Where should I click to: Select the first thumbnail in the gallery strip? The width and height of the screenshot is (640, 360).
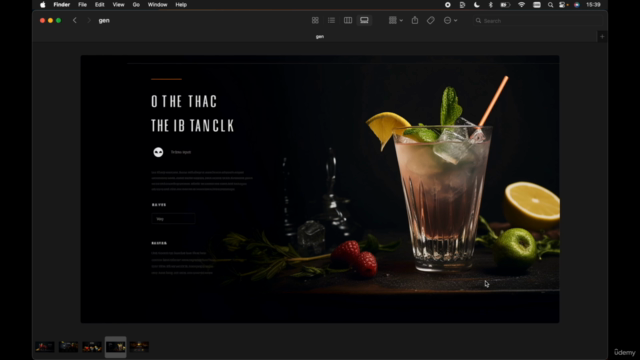[44, 347]
